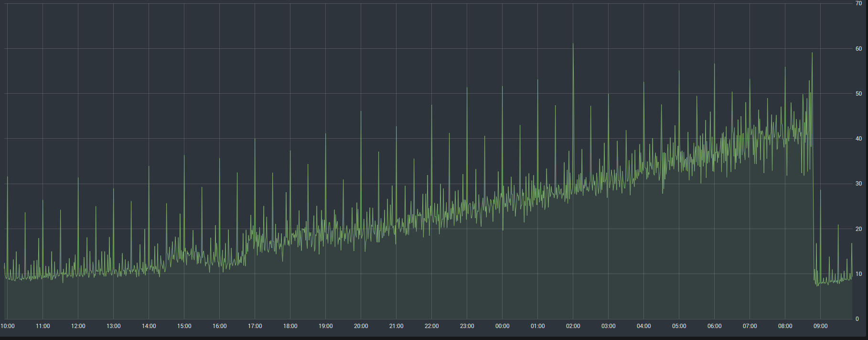Click the 0 value axis label
Viewport: 868px width, 340px height.
(x=857, y=319)
